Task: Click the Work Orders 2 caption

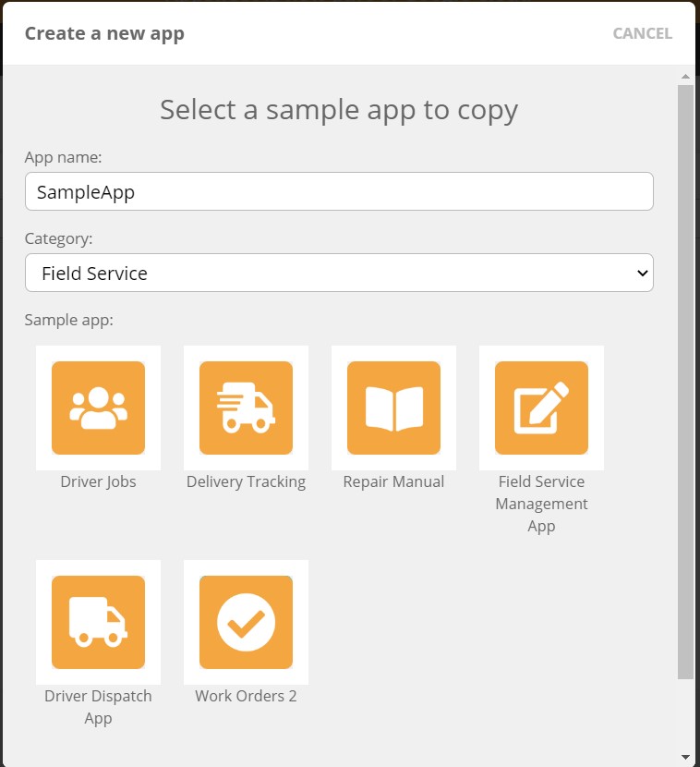Action: pyautogui.click(x=246, y=696)
